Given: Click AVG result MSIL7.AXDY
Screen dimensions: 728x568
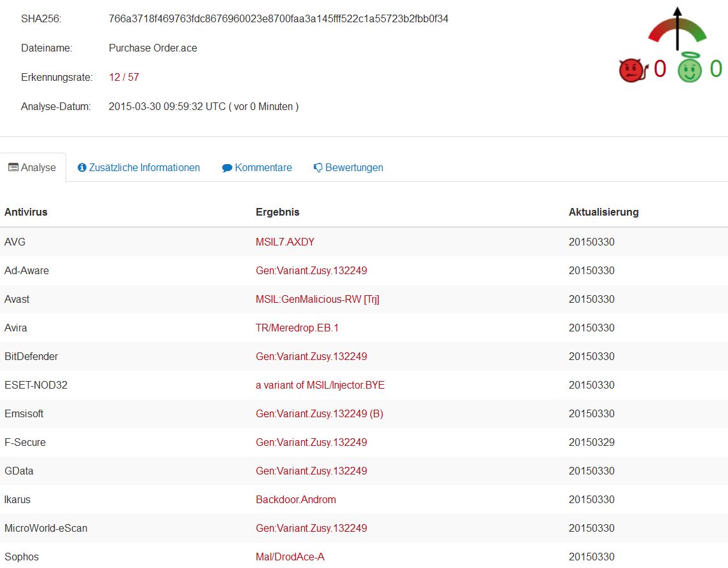Looking at the screenshot, I should coord(285,242).
